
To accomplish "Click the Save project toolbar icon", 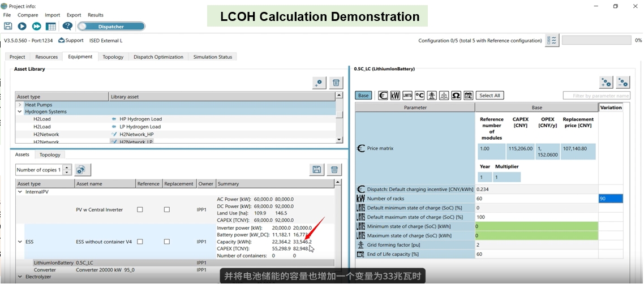I will pyautogui.click(x=8, y=26).
